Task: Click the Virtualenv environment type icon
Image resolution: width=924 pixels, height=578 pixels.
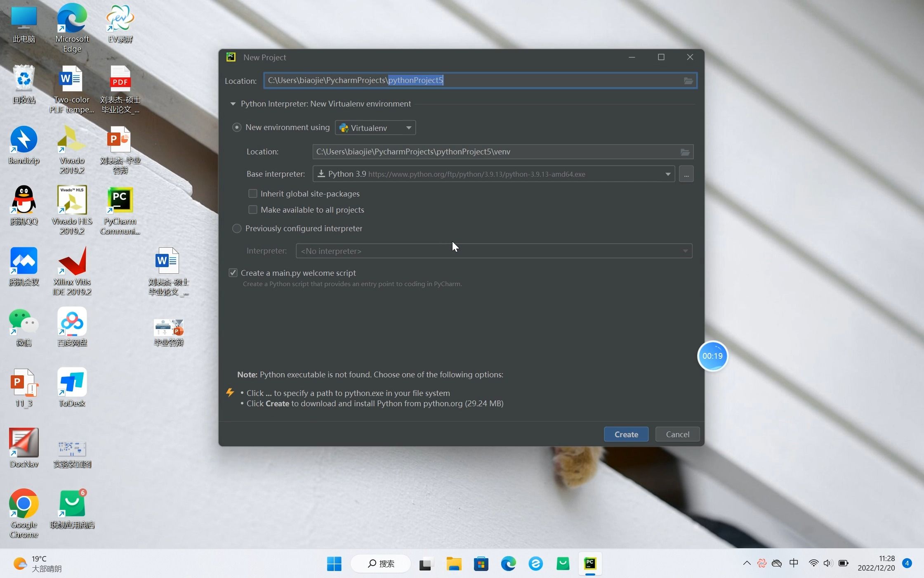Action: pos(343,127)
